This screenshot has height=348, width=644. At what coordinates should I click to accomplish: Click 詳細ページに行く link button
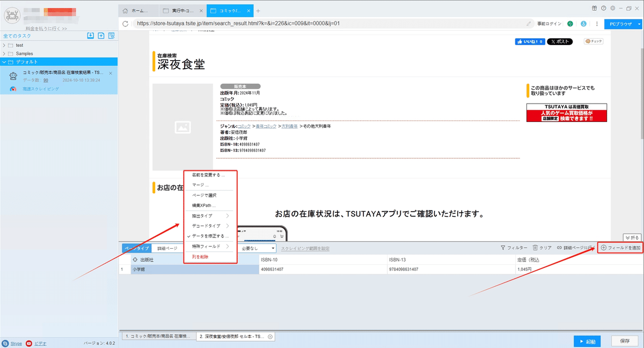[x=575, y=248]
